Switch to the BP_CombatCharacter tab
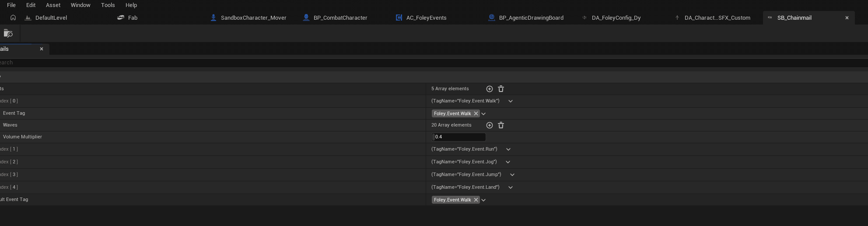 (x=340, y=18)
